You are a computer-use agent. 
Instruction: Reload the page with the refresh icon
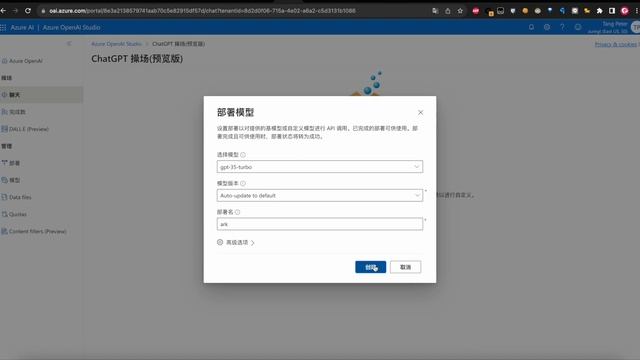pyautogui.click(x=28, y=11)
